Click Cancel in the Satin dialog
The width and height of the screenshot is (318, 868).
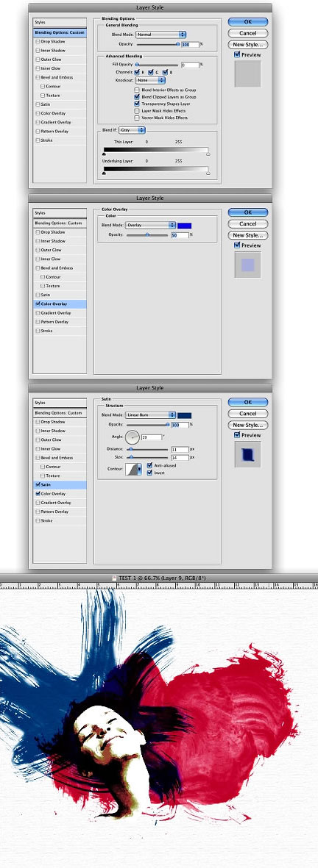pos(247,414)
